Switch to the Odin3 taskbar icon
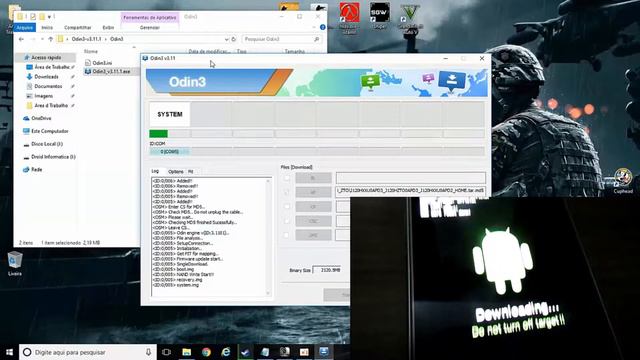The height and width of the screenshot is (360, 640). (x=324, y=351)
